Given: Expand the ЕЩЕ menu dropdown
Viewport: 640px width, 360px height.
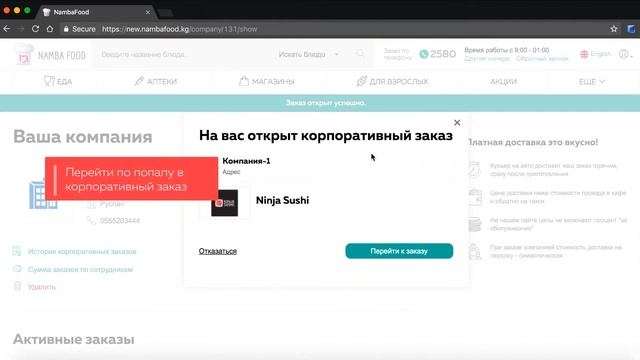Looking at the screenshot, I should pyautogui.click(x=592, y=82).
